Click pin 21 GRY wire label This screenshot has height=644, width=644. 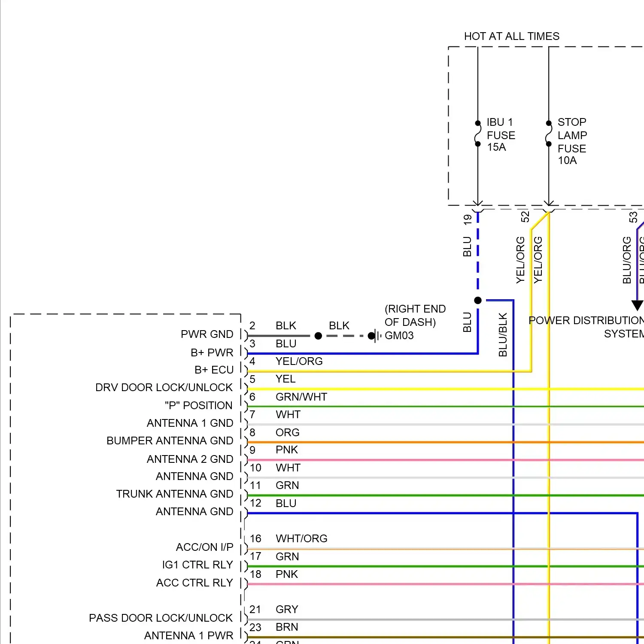tap(287, 610)
